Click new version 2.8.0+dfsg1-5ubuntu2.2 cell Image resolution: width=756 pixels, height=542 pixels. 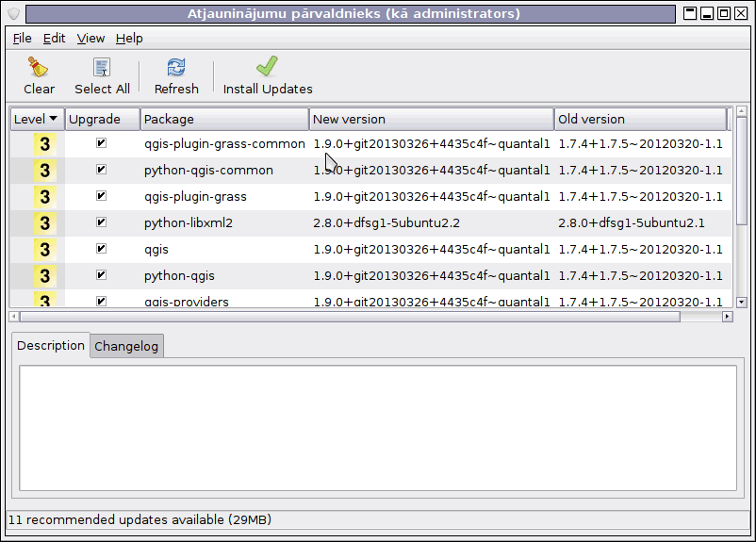[386, 223]
